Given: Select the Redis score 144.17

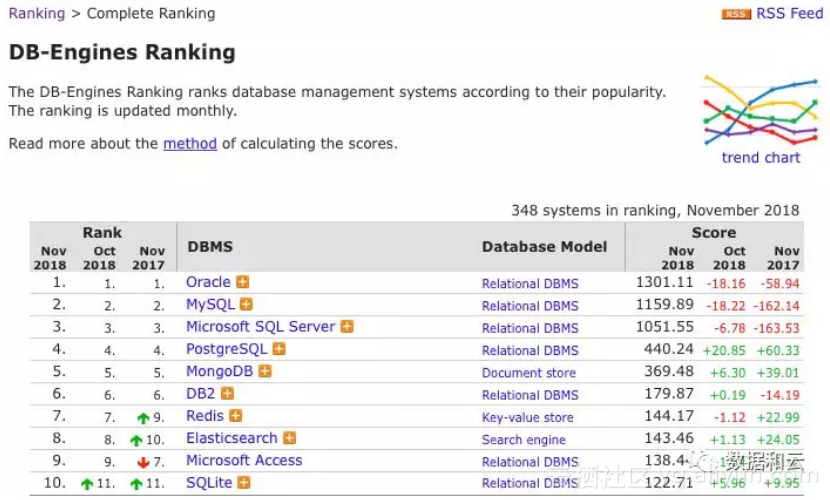Looking at the screenshot, I should tap(669, 416).
